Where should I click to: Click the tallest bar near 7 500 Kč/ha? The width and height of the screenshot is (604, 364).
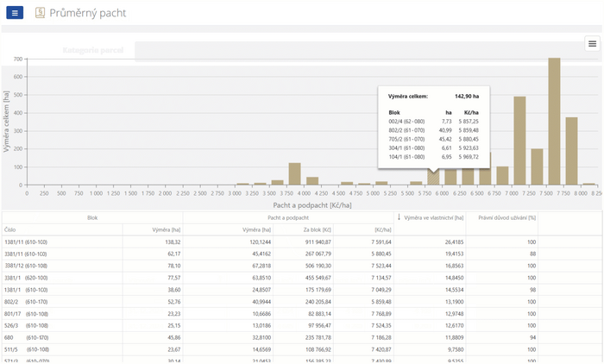click(x=554, y=122)
